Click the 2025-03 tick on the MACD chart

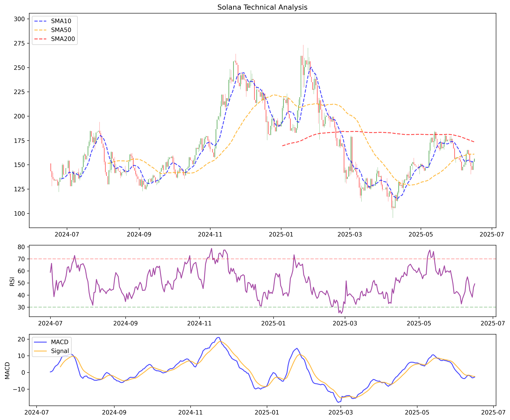(x=340, y=412)
